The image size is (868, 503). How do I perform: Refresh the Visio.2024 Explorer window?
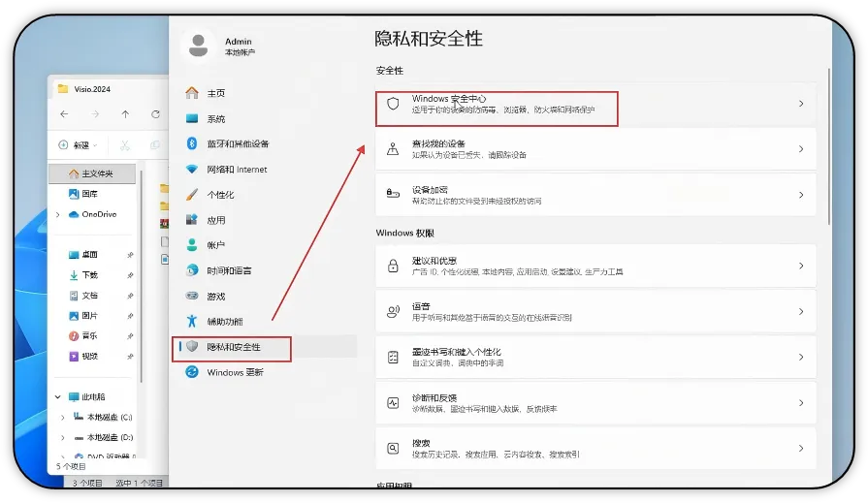click(x=155, y=114)
